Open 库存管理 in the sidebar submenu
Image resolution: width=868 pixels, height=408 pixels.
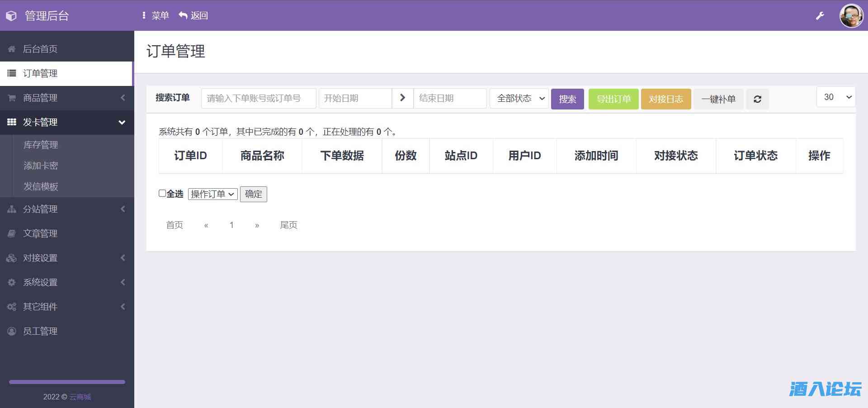[41, 145]
